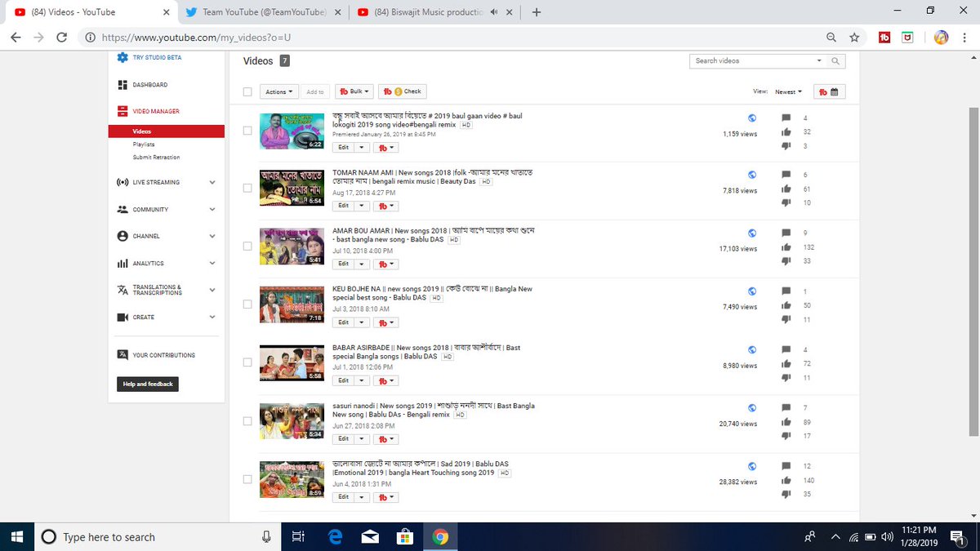
Task: Open Microsoft Store from the taskbar
Action: pyautogui.click(x=405, y=536)
